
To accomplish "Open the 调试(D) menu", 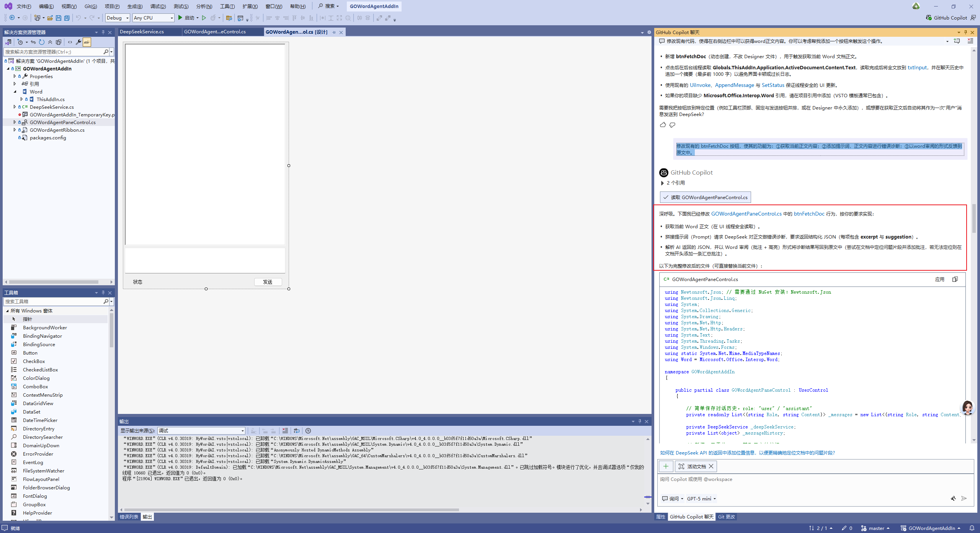I will tap(158, 7).
